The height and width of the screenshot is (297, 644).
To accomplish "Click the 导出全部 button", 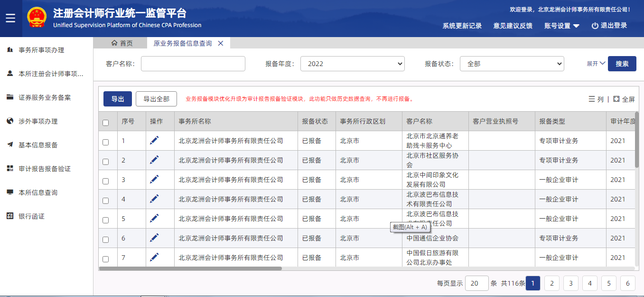I will click(x=156, y=99).
